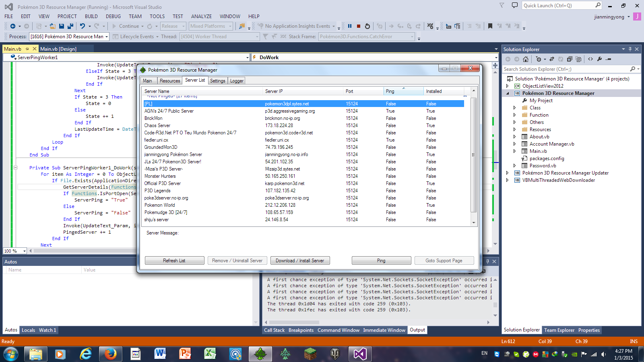
Task: Click the Save All toolbar icon
Action: [70, 26]
